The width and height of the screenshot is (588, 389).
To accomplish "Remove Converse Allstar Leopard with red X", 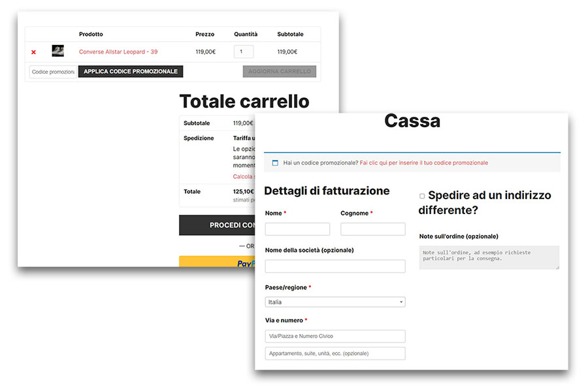I will pyautogui.click(x=33, y=52).
